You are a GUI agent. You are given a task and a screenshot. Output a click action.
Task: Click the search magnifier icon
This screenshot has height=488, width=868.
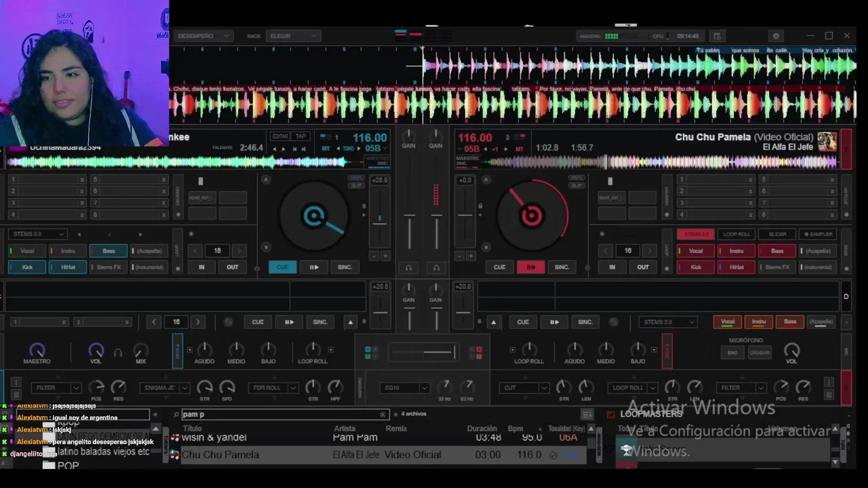(176, 414)
